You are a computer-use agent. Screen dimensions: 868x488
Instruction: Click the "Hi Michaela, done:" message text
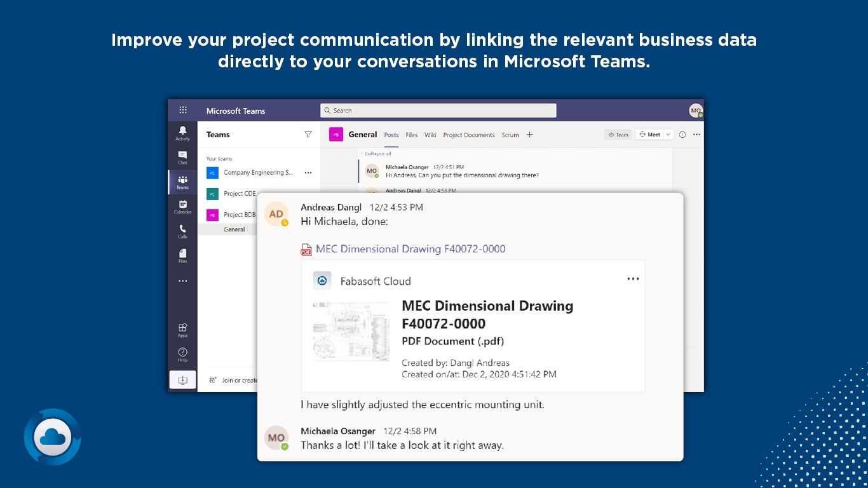(344, 221)
